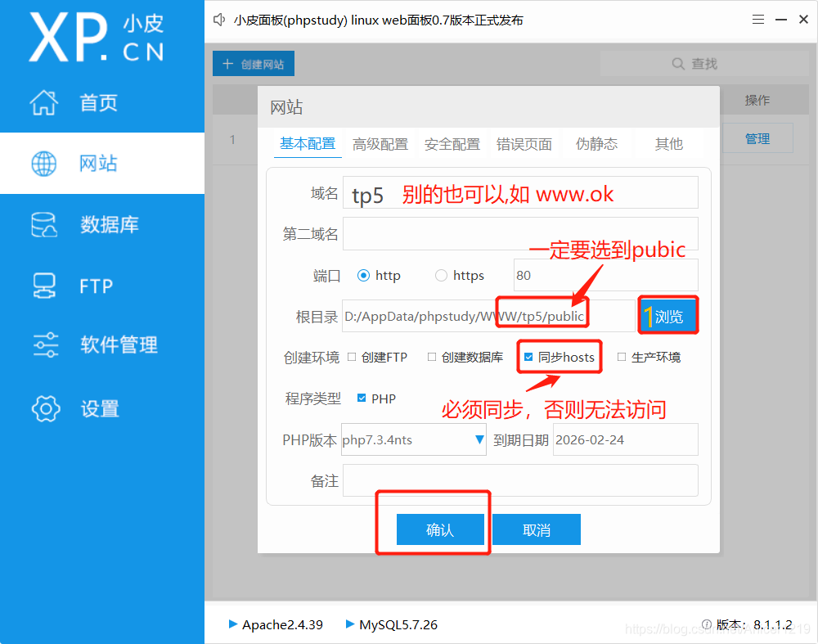The image size is (818, 644).
Task: Enable the 创建数据库 checkbox
Action: pos(434,356)
